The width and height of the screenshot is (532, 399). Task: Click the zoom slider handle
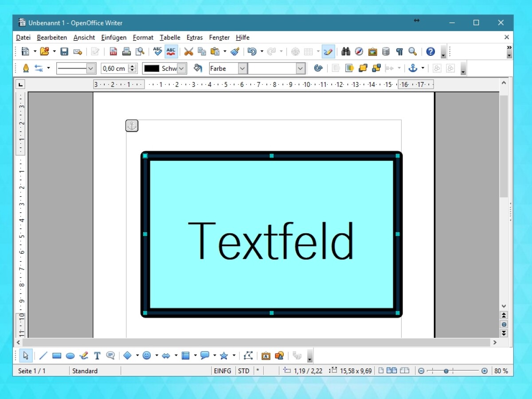[446, 371]
